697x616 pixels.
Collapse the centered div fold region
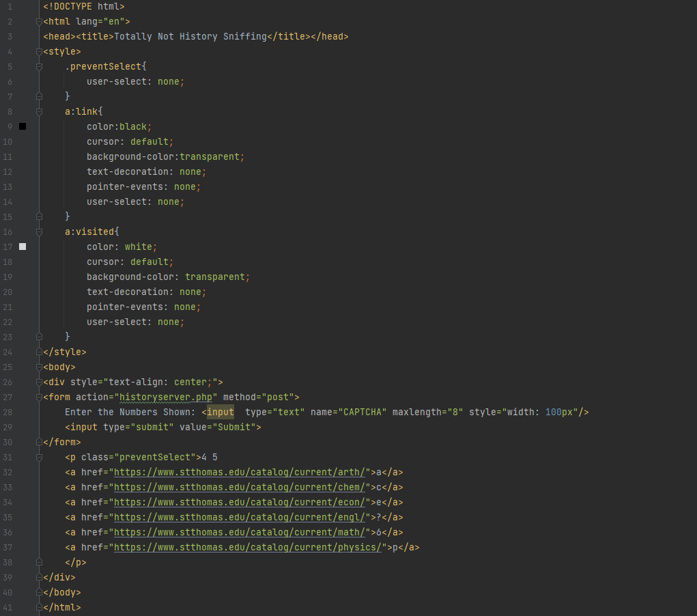click(x=39, y=382)
